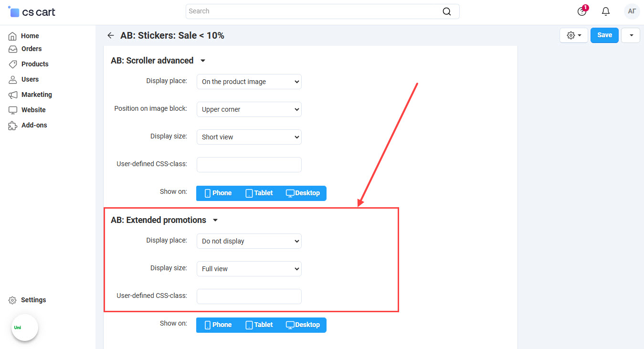Toggle Desktop in Extended promotions Show on
The width and height of the screenshot is (644, 349).
tap(303, 325)
